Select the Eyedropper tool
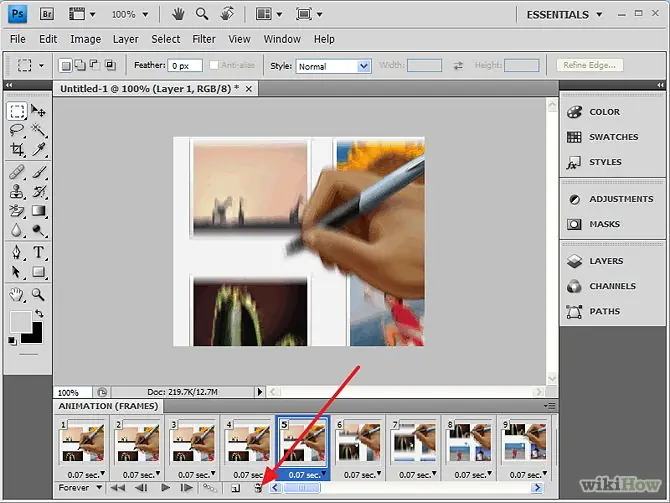This screenshot has width=670, height=503. [38, 150]
